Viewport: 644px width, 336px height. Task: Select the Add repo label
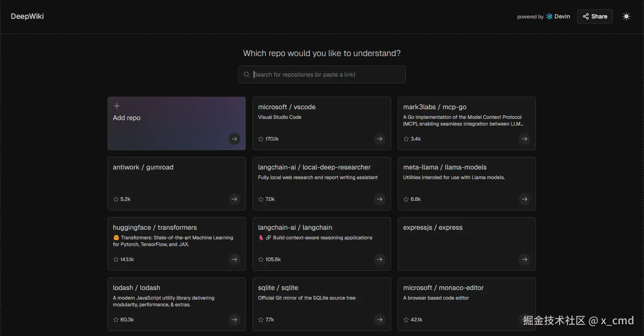click(126, 118)
